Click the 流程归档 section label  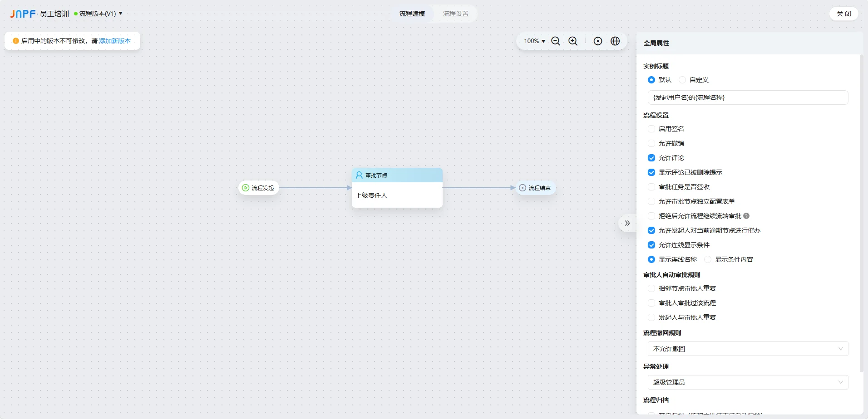coord(656,400)
